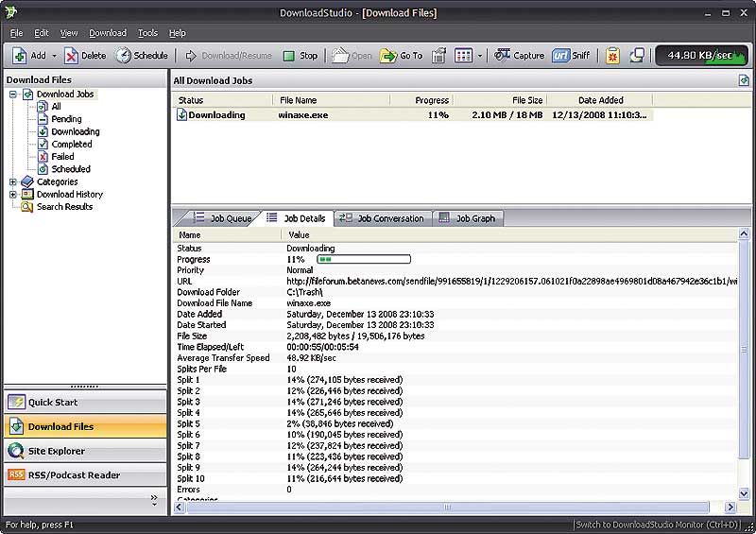Open the properties clipboard icon next to Go To
The width and height of the screenshot is (756, 534).
tap(438, 56)
